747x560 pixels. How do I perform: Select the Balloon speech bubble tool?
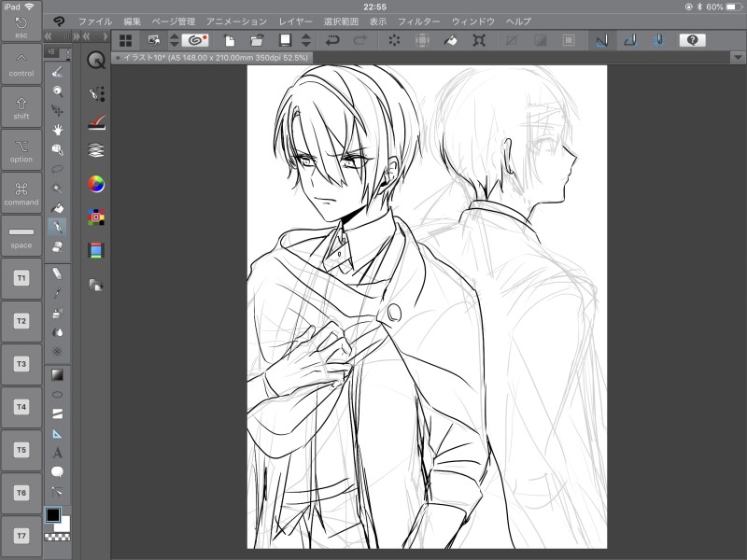point(57,472)
